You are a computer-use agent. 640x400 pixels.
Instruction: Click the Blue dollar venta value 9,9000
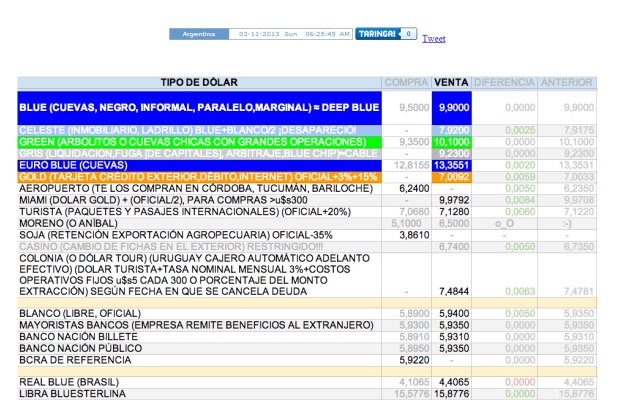(452, 108)
